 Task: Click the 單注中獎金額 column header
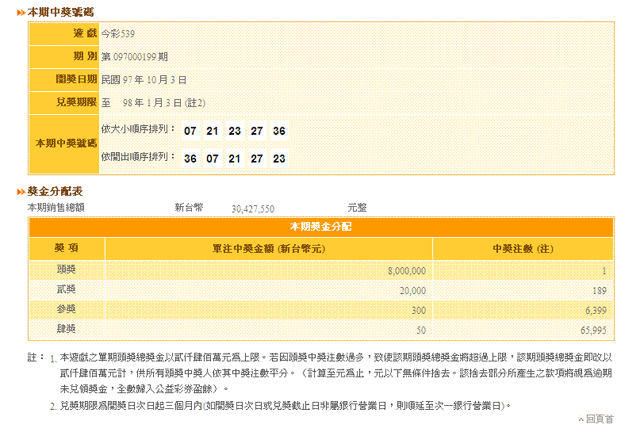tap(269, 249)
